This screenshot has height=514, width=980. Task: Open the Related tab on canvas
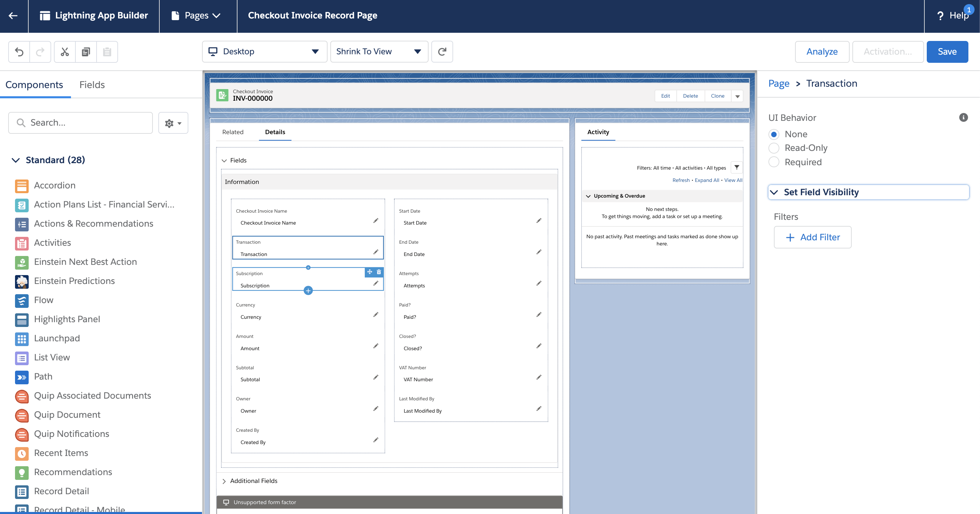tap(233, 132)
